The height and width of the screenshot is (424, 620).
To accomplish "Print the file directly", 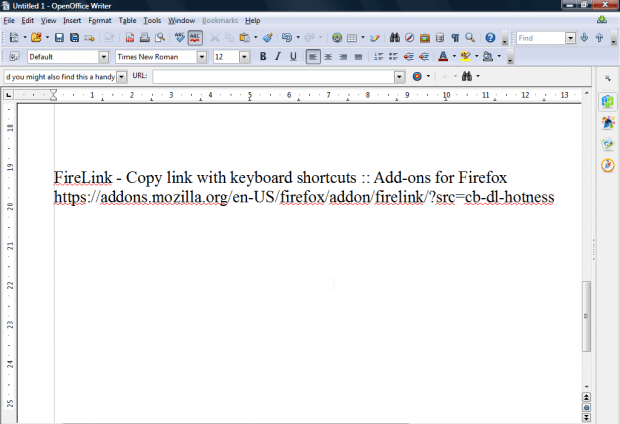I will pyautogui.click(x=145, y=38).
